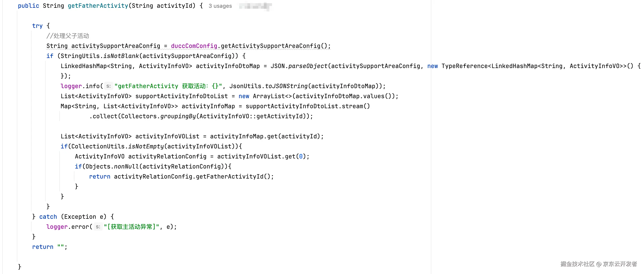This screenshot has width=644, height=274.
Task: Click the "[获取主活动异常]" string literal
Action: 131,227
